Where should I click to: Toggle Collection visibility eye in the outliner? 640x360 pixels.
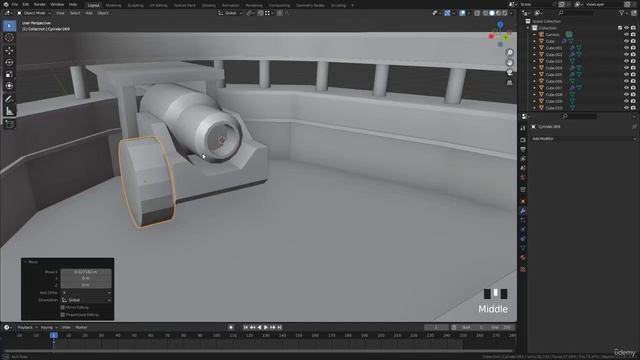(x=626, y=28)
